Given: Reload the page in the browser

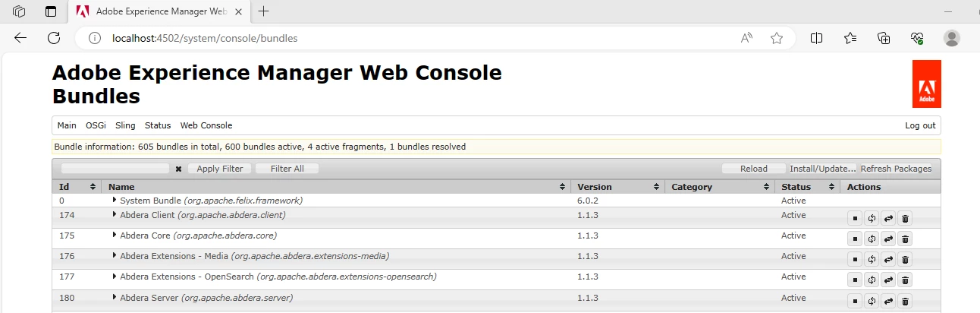Looking at the screenshot, I should pos(54,38).
